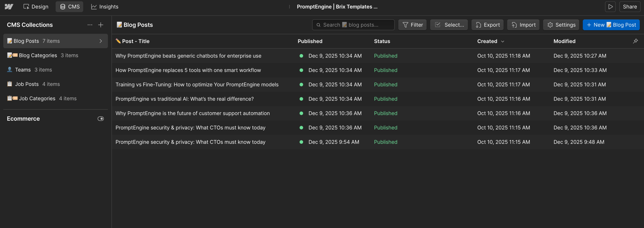Click the blog posts search field
The image size is (644, 228).
[353, 25]
